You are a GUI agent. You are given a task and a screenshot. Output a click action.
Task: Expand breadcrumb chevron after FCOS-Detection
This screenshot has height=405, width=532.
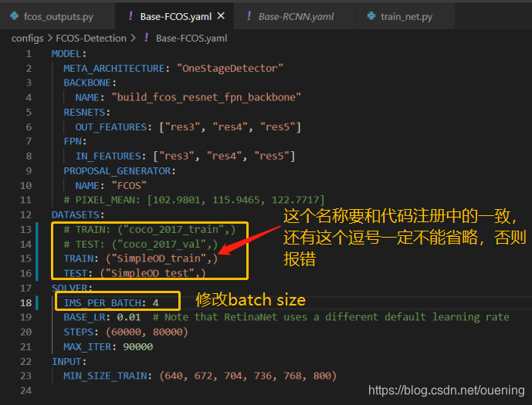click(133, 39)
